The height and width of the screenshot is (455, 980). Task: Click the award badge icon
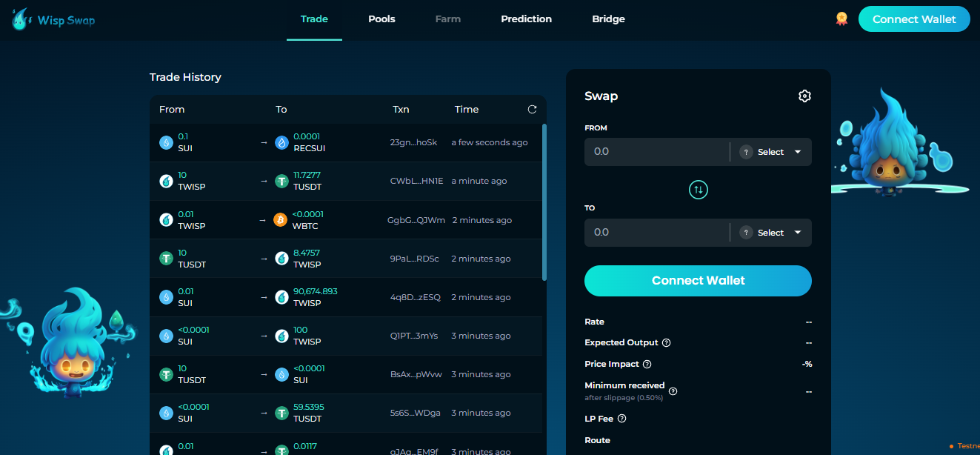pyautogui.click(x=841, y=19)
